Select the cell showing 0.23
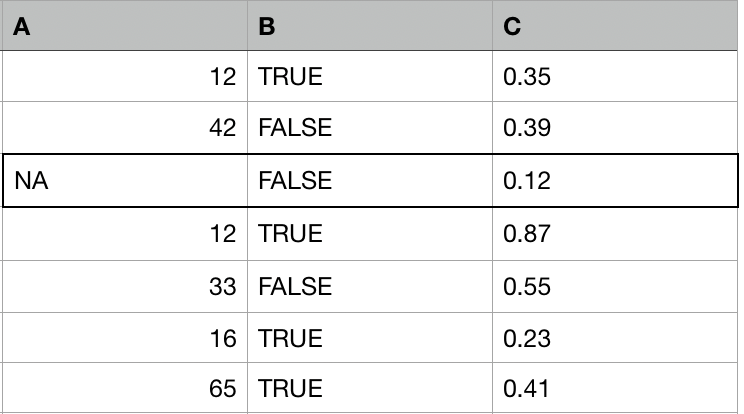The height and width of the screenshot is (414, 744). (615, 338)
